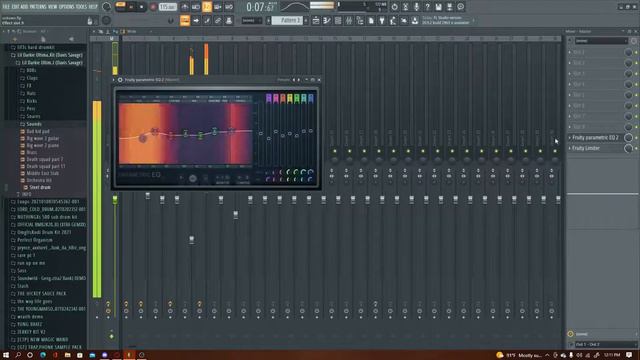Click purple band 1 token in EQ
The width and height of the screenshot is (640, 360).
click(x=269, y=98)
